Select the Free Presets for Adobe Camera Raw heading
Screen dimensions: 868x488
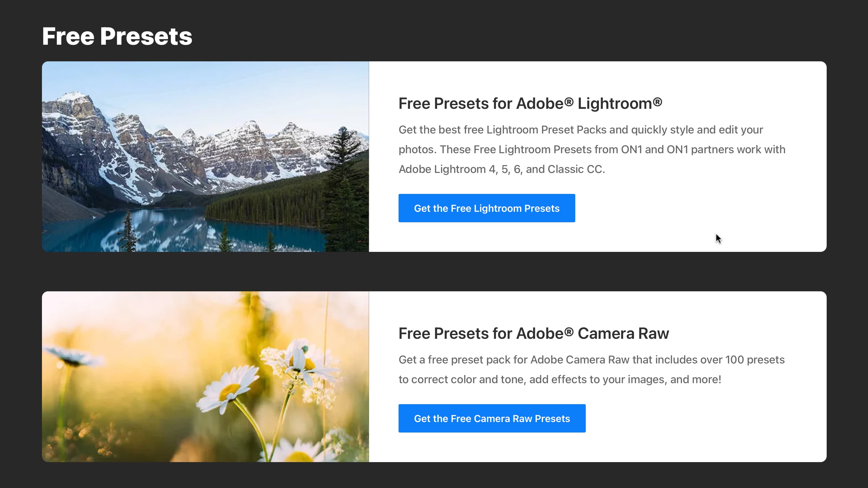(533, 334)
